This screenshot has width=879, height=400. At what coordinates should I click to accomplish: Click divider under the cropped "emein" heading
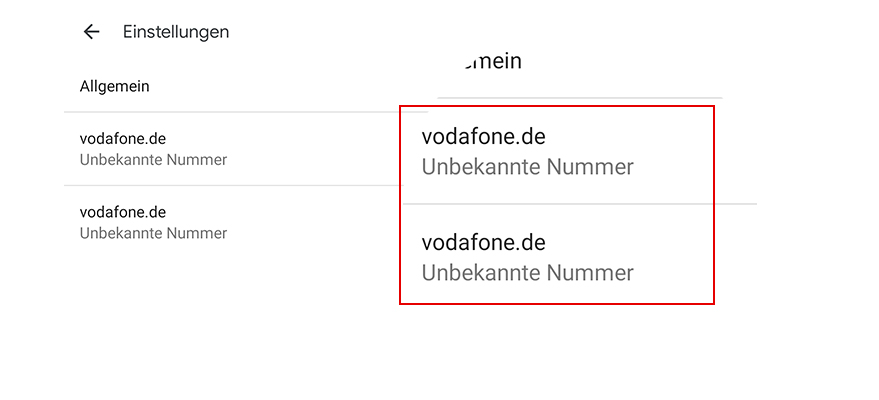[x=580, y=97]
